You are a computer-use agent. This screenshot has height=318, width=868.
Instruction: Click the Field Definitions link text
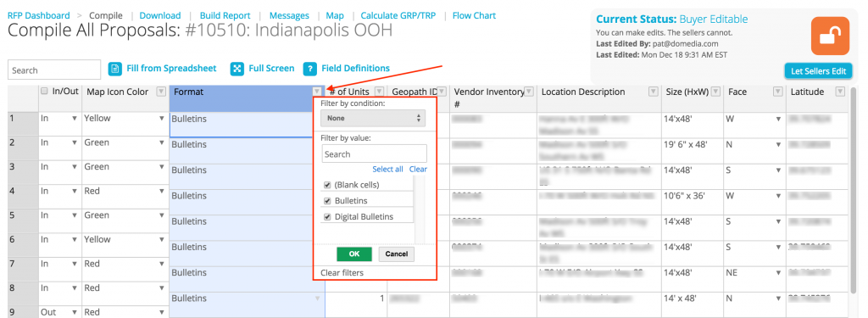pos(355,68)
